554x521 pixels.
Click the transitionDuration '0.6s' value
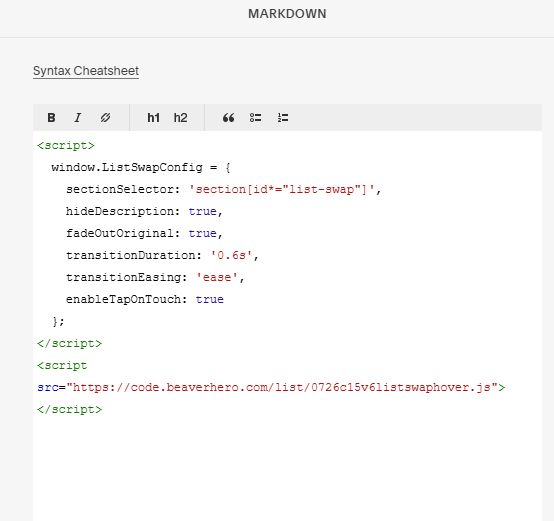231,255
